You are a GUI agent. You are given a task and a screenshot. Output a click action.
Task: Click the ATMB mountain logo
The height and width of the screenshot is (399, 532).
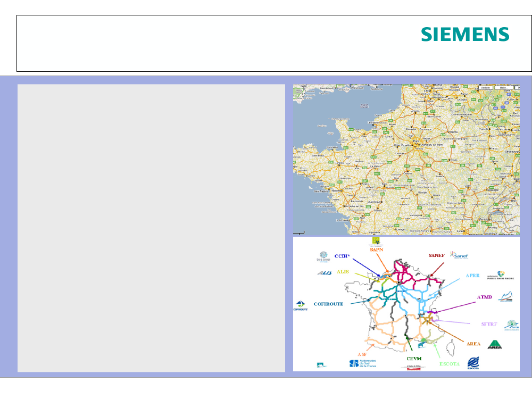coord(505,297)
